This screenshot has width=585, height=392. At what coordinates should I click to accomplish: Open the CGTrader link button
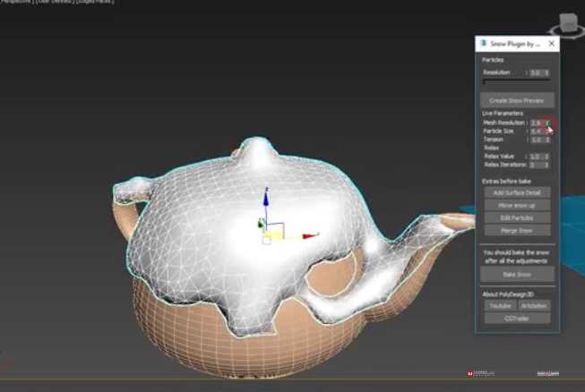coord(517,319)
